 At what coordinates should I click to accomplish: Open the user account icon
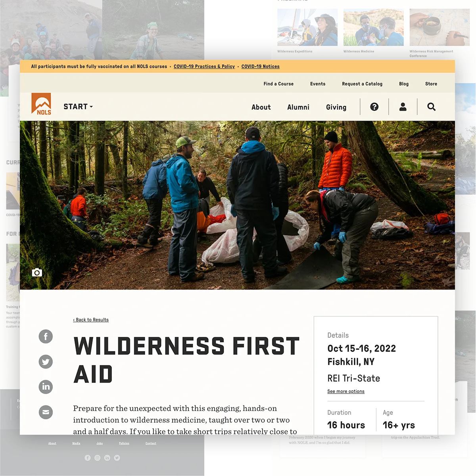pyautogui.click(x=403, y=107)
